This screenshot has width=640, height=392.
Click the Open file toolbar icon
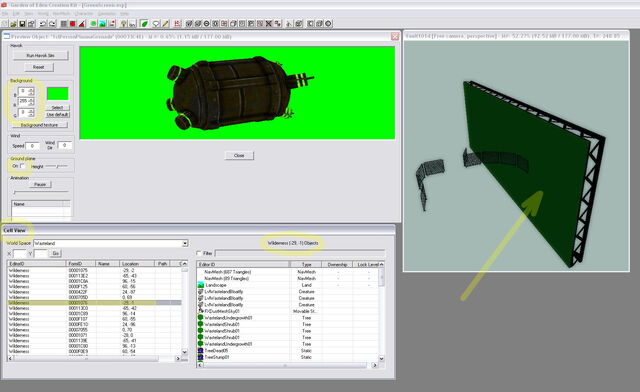(x=13, y=24)
